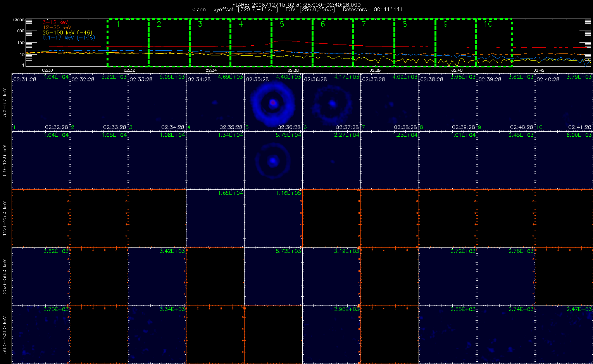Click the 10000 y-axis label

tap(19, 20)
